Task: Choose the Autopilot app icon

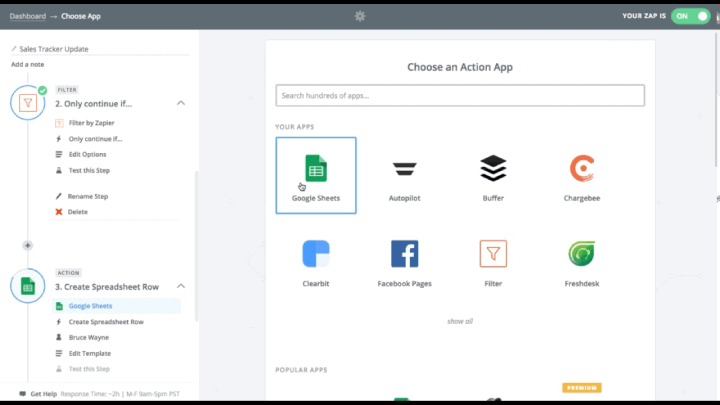Action: click(x=405, y=169)
